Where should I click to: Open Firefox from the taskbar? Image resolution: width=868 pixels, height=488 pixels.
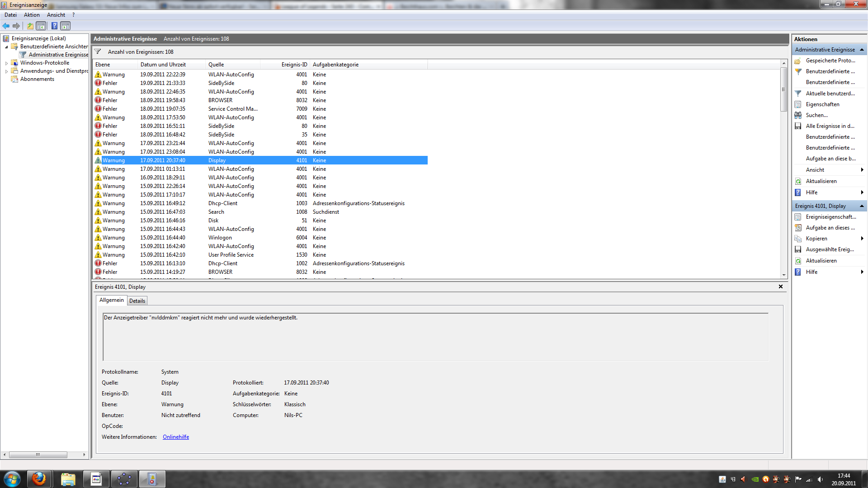39,479
